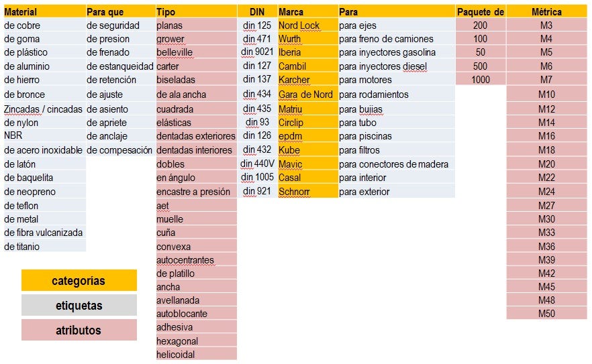Select the gray 'etiquetas' legend box
This screenshot has height=364, width=592.
click(x=79, y=305)
